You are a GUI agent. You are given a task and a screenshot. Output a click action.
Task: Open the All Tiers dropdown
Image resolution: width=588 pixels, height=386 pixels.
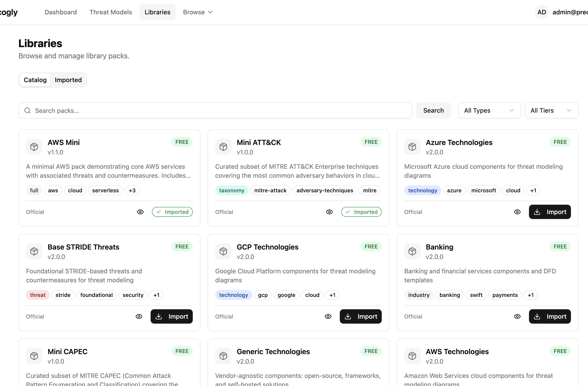(x=551, y=110)
